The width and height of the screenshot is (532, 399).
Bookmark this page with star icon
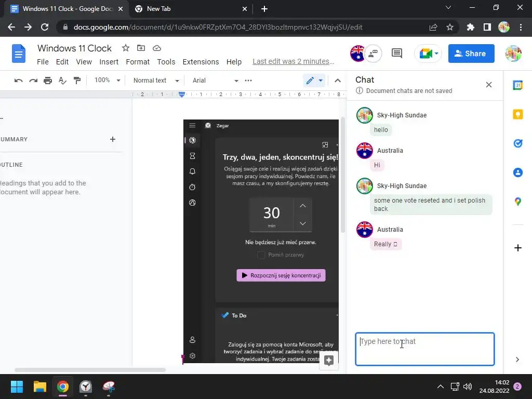coord(450,27)
